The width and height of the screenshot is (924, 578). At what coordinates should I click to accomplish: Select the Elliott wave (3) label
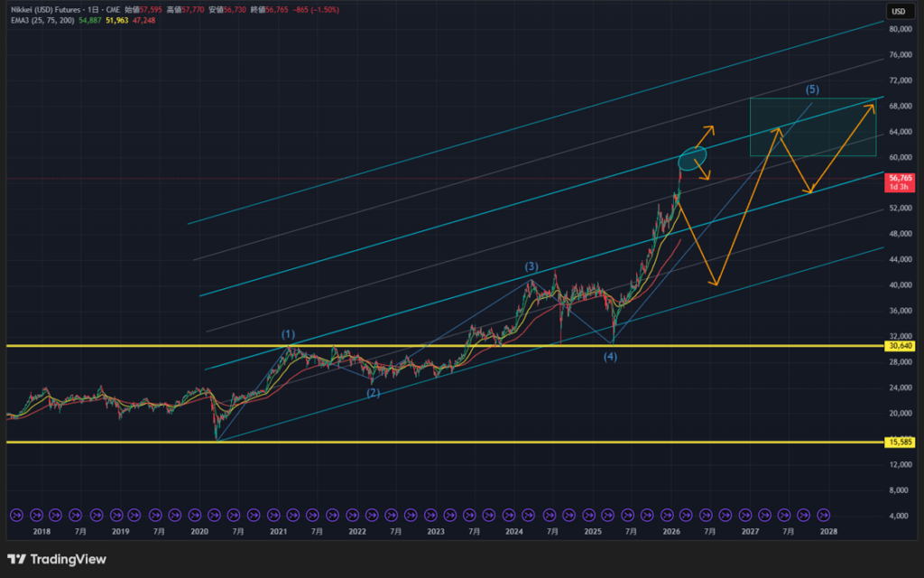531,266
